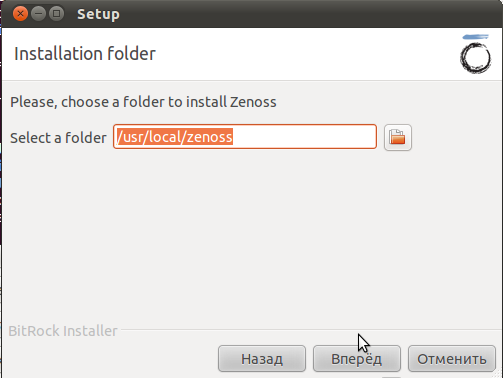The image size is (503, 378).
Task: Maximize the Setup installer window
Action: [x=56, y=14]
